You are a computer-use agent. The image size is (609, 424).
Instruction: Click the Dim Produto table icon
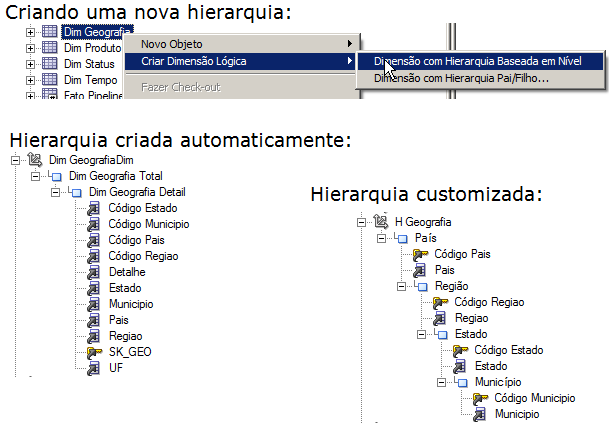tap(50, 47)
